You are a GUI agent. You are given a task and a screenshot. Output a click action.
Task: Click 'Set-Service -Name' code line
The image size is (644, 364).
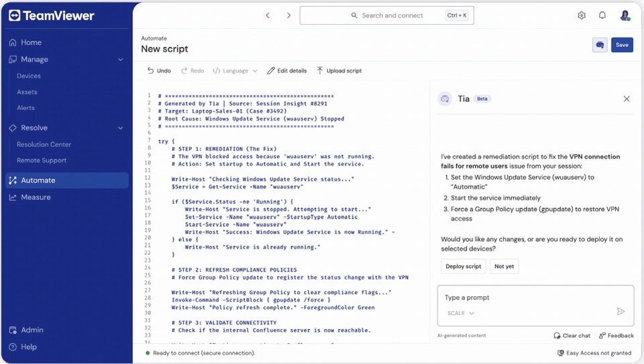click(x=271, y=217)
